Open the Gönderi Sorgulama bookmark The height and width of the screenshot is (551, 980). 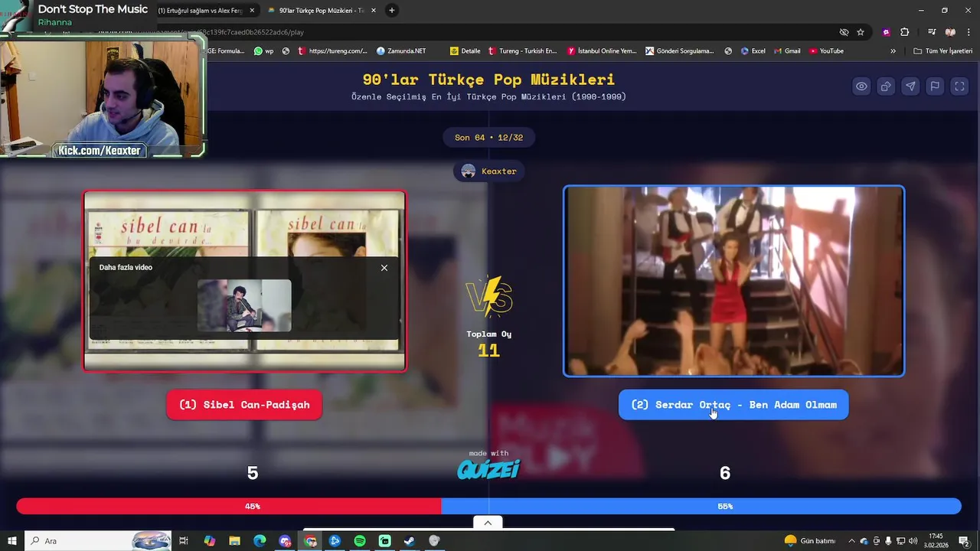coord(680,51)
